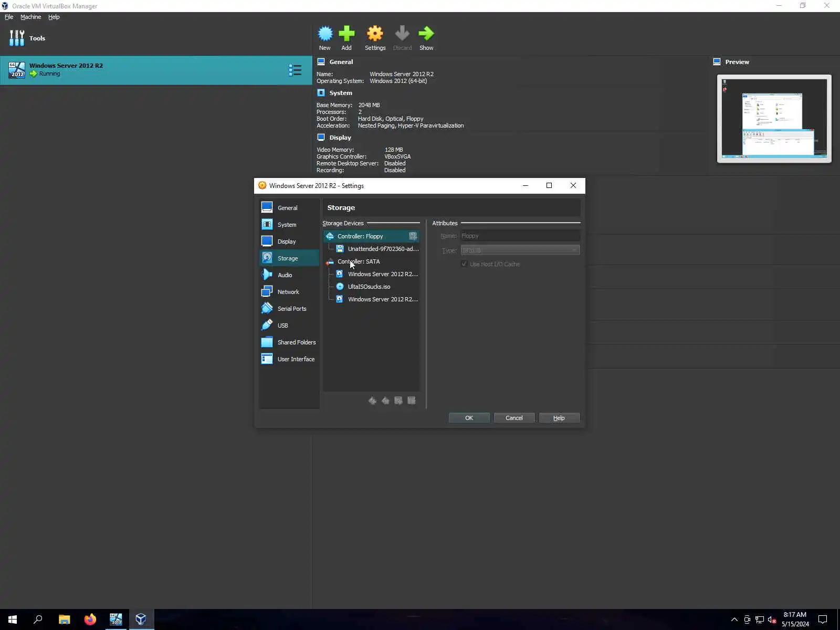The image size is (840, 630).
Task: Open the User Interface settings category
Action: [x=289, y=359]
